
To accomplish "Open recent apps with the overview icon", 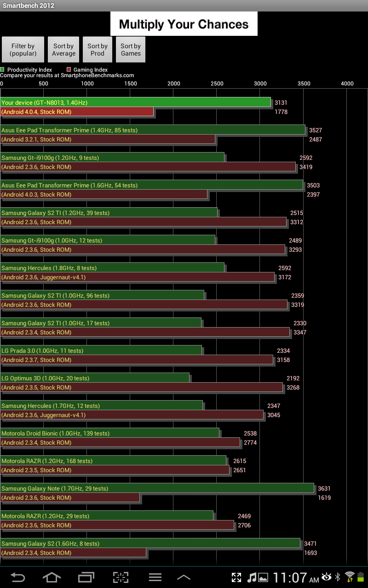I will tap(86, 577).
